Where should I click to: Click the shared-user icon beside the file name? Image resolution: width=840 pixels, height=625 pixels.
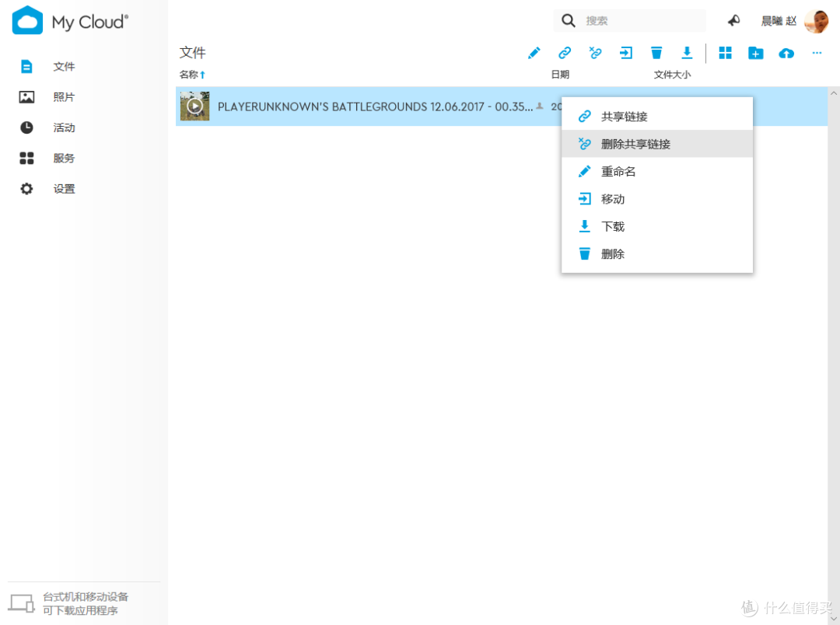[540, 106]
